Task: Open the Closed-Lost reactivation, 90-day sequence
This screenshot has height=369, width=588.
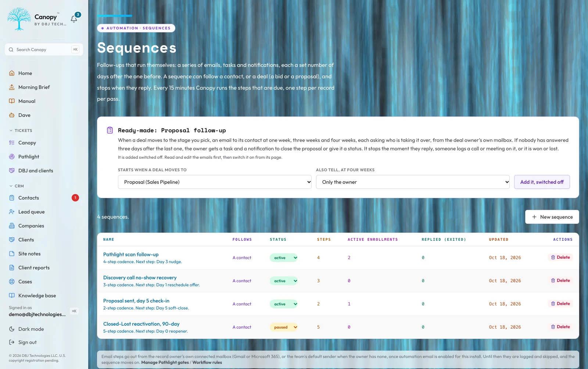Action: point(141,324)
